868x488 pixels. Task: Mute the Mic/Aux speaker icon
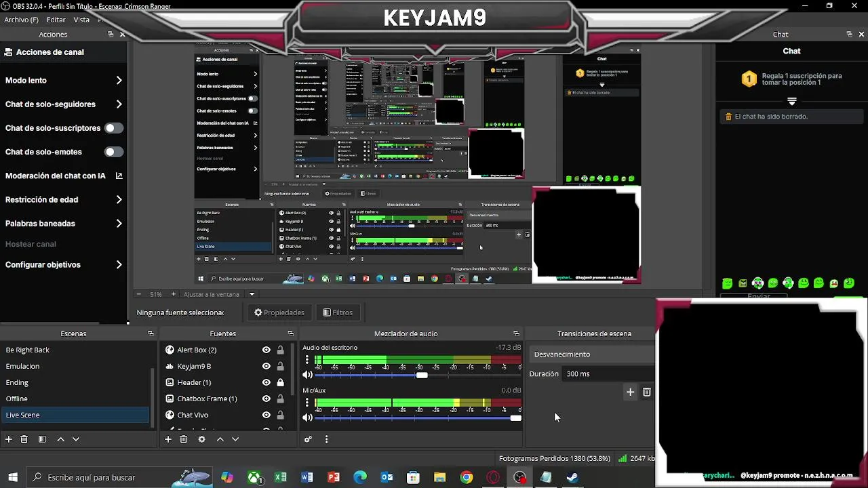(x=307, y=418)
